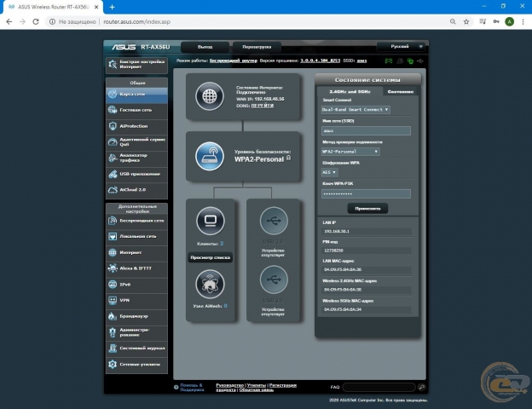Focus the network name SSID field
The width and height of the screenshot is (532, 409).
tap(366, 131)
